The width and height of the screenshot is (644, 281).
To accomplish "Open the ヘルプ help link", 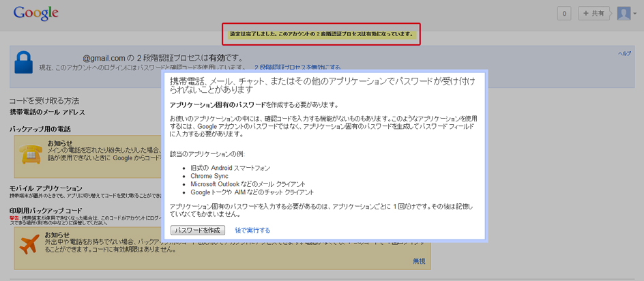I will pyautogui.click(x=625, y=54).
